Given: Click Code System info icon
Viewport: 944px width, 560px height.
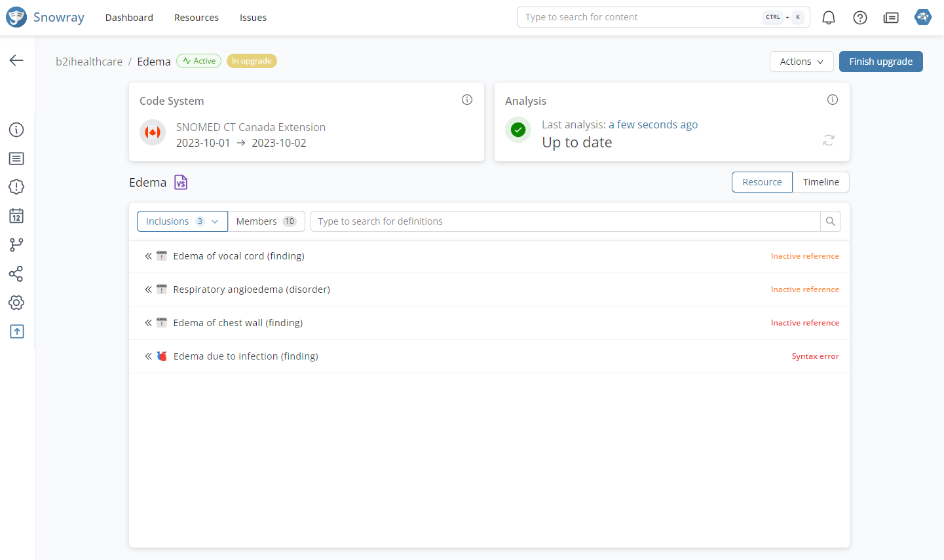Looking at the screenshot, I should (467, 100).
